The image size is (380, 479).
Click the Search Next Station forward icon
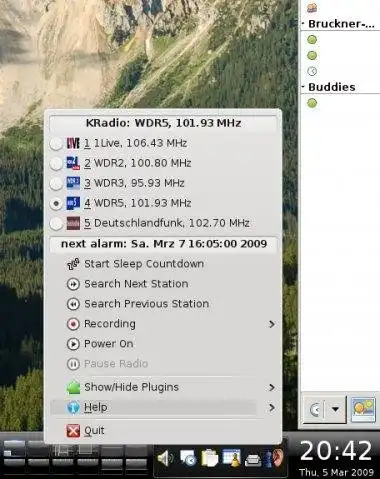[x=73, y=284]
